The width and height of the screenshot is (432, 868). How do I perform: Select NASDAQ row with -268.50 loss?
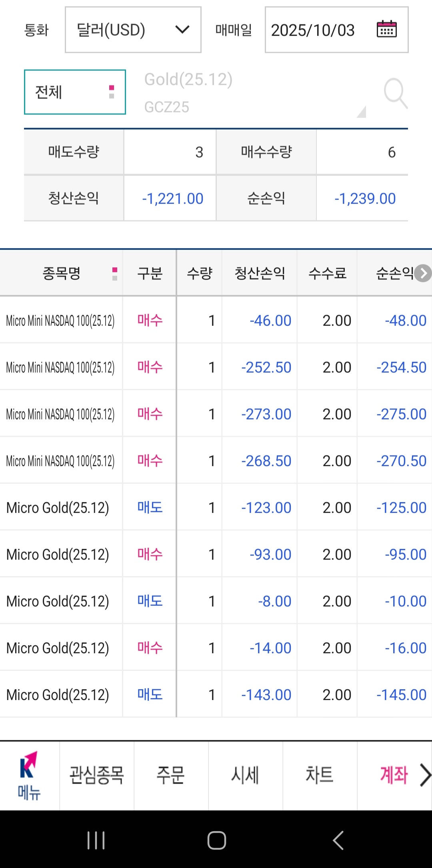click(216, 461)
